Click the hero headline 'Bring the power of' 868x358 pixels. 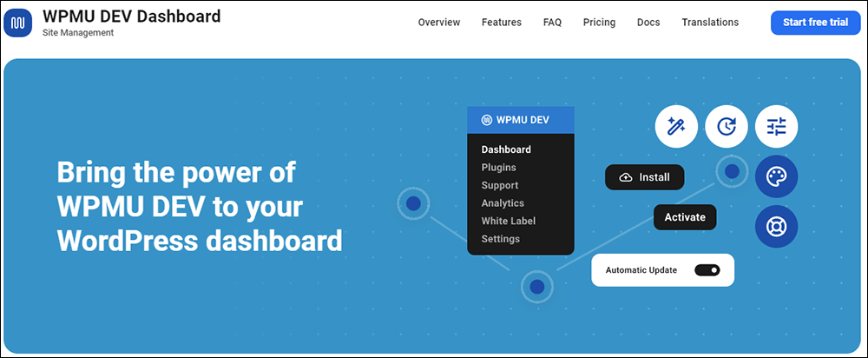point(176,172)
